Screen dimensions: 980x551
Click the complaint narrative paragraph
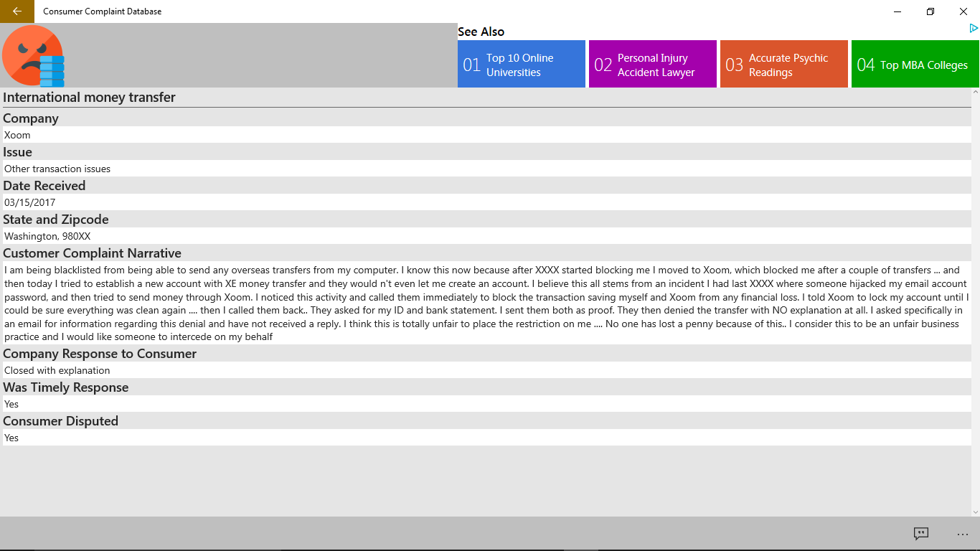(x=486, y=303)
